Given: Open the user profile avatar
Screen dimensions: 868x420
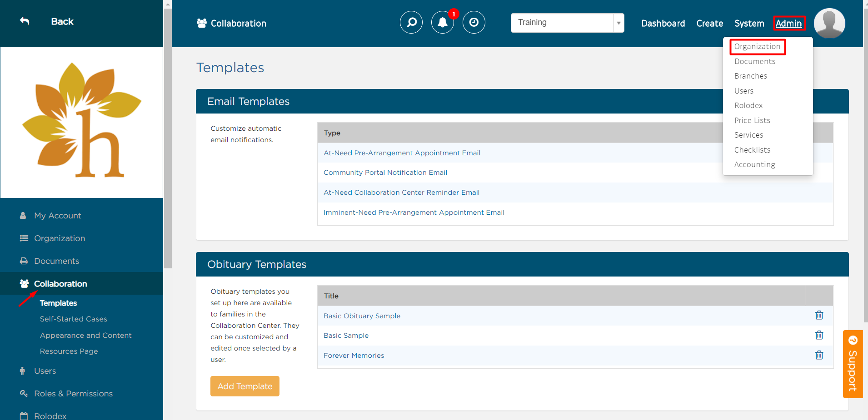Looking at the screenshot, I should [829, 23].
